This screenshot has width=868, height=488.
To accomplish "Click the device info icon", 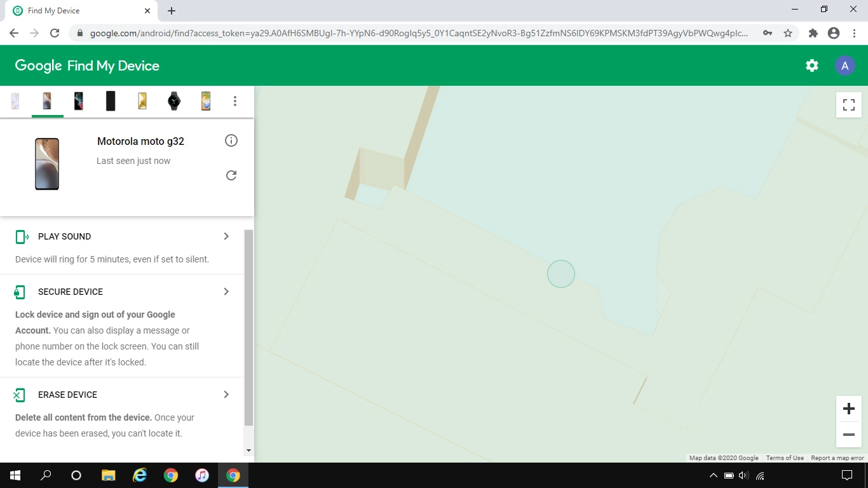I will 231,140.
